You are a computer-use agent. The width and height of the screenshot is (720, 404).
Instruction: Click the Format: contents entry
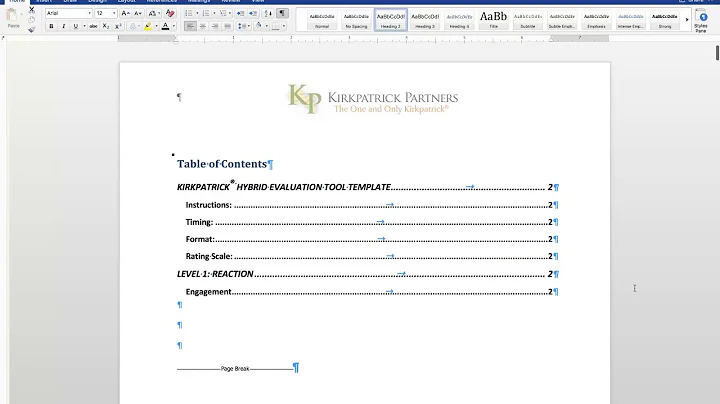368,239
